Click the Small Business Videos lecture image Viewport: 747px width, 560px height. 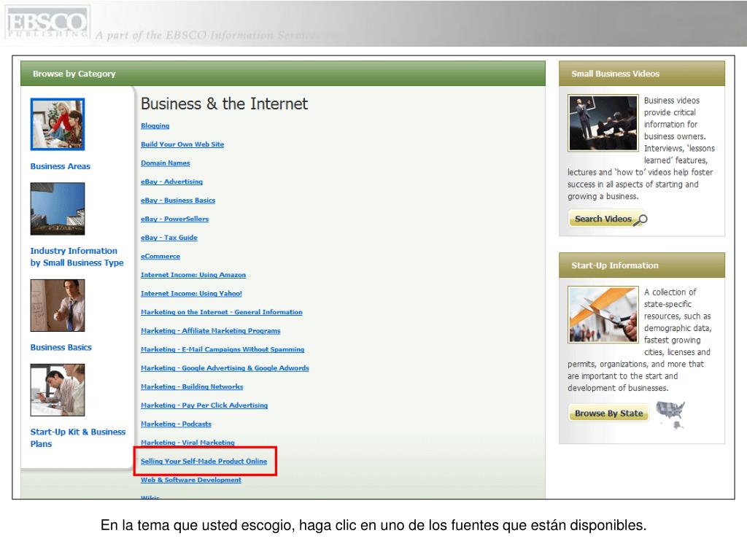tap(603, 122)
